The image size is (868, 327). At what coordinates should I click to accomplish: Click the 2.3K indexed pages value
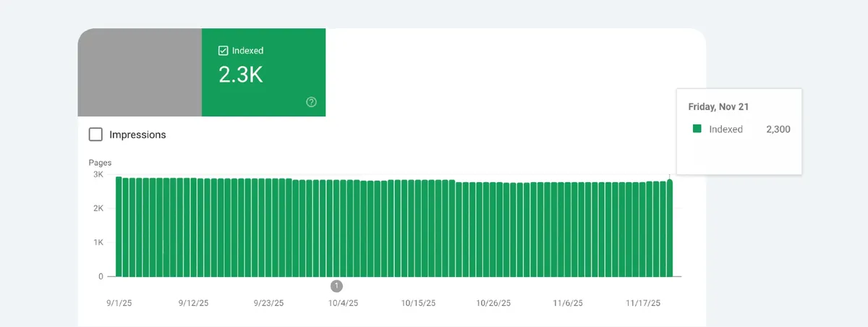pyautogui.click(x=240, y=75)
